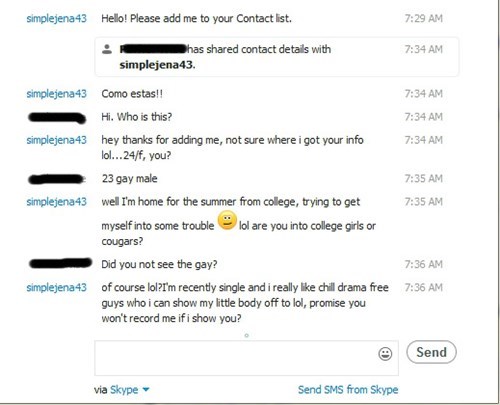Click the 7:36 AM timestamp of last message
The width and height of the screenshot is (500, 405).
coord(423,287)
